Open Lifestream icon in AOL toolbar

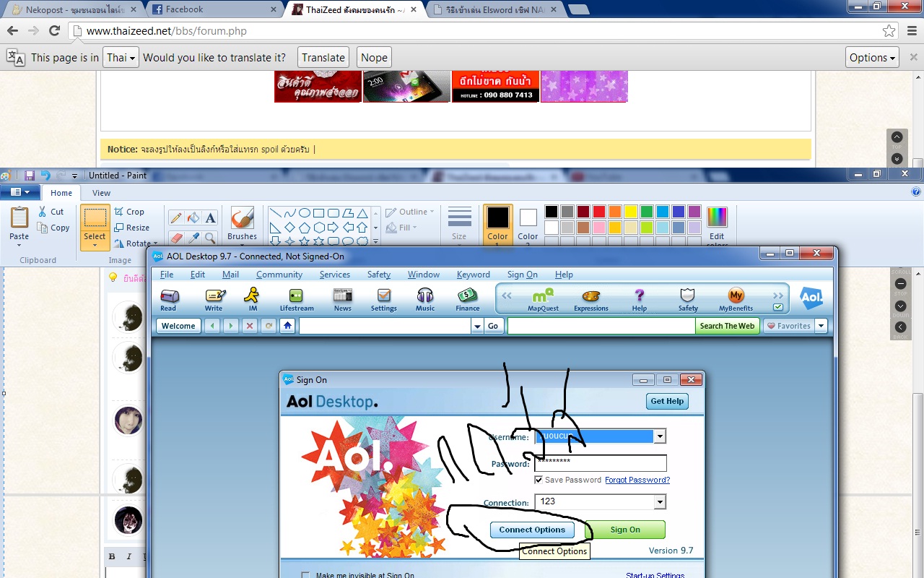pyautogui.click(x=297, y=299)
